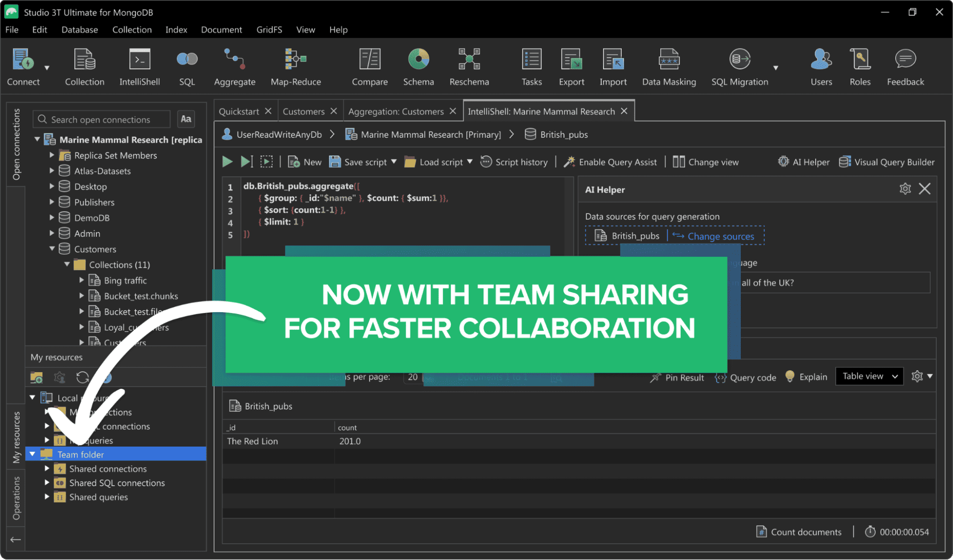This screenshot has width=953, height=560.
Task: Open the AI Helper settings gear
Action: click(x=905, y=189)
